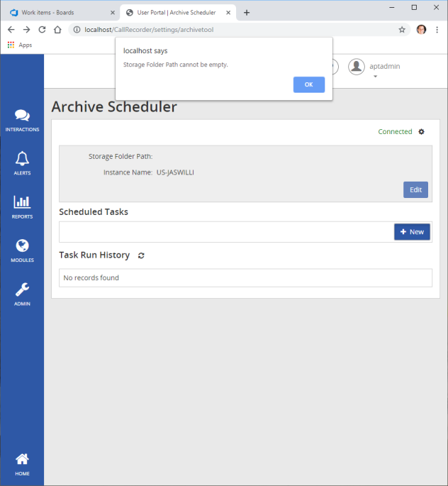
Task: Reload the browser page
Action: tap(42, 30)
